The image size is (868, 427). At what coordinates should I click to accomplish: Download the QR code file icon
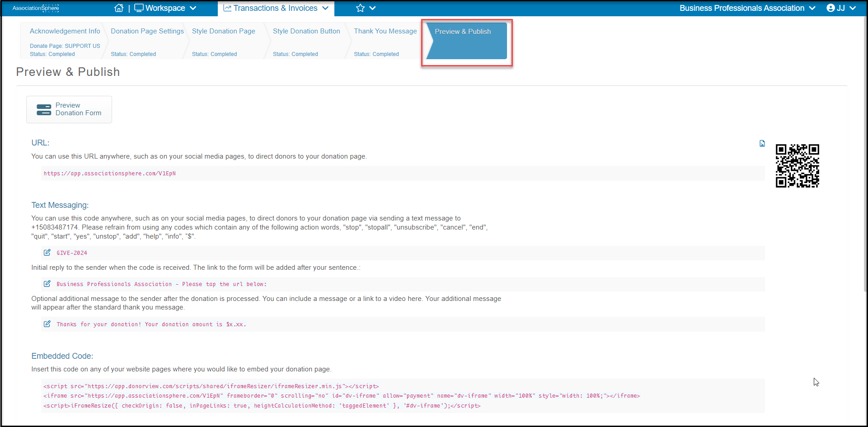click(762, 144)
